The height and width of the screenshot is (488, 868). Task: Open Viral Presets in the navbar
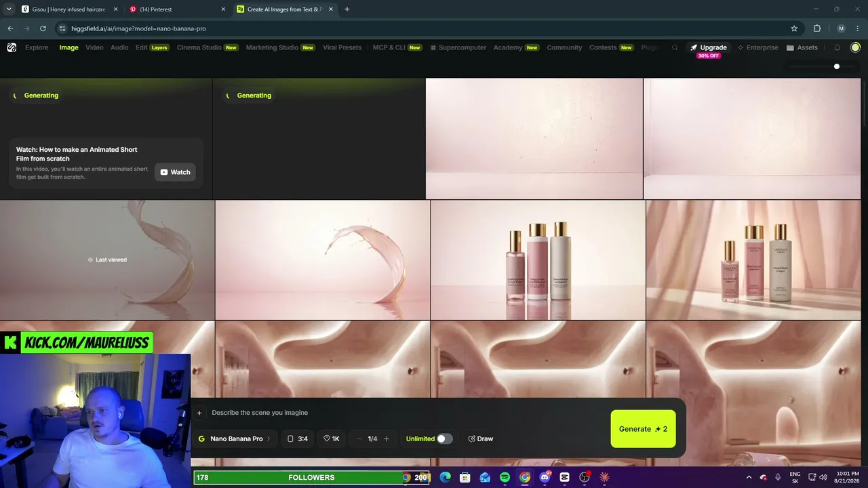[x=342, y=47]
